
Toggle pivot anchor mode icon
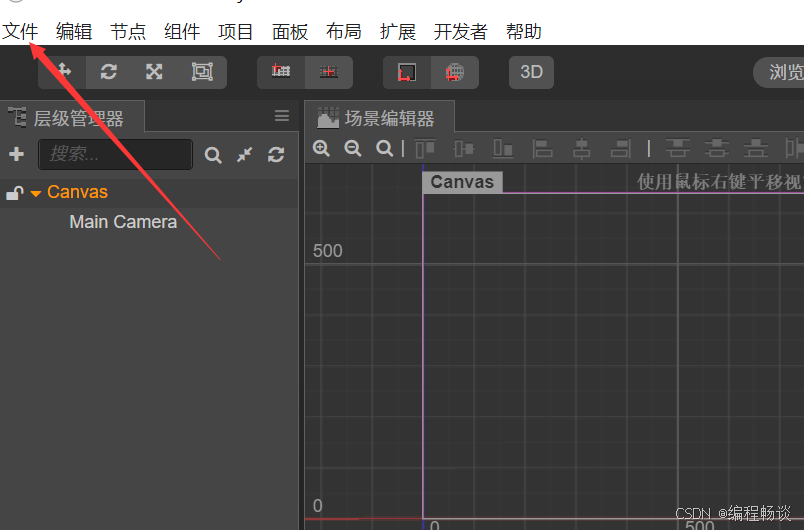[x=281, y=72]
